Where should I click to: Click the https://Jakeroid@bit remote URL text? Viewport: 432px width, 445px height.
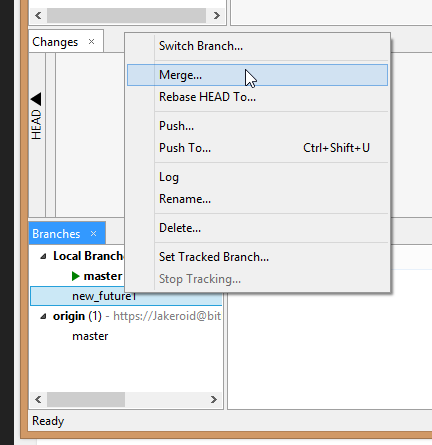[x=167, y=316]
